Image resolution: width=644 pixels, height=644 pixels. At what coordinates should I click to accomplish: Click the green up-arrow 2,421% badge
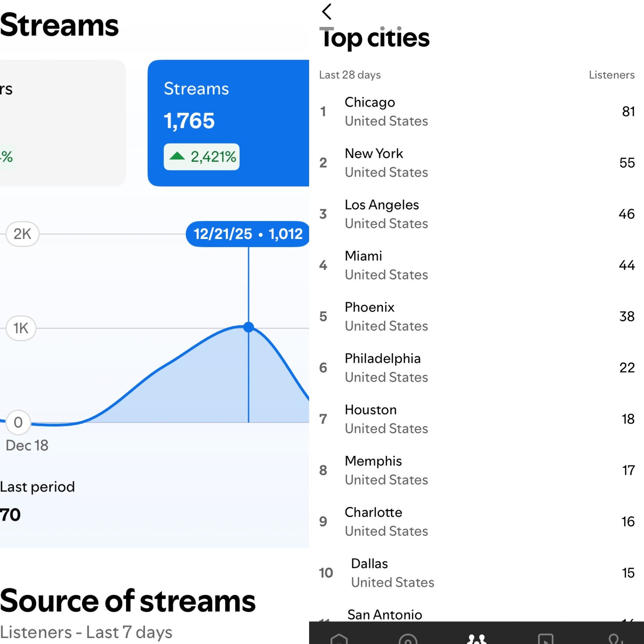(x=201, y=157)
